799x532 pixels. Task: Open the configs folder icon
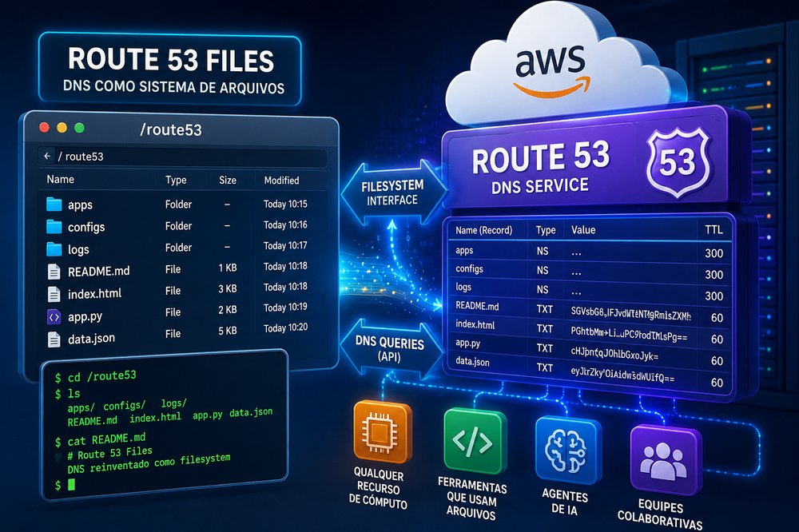click(x=54, y=227)
